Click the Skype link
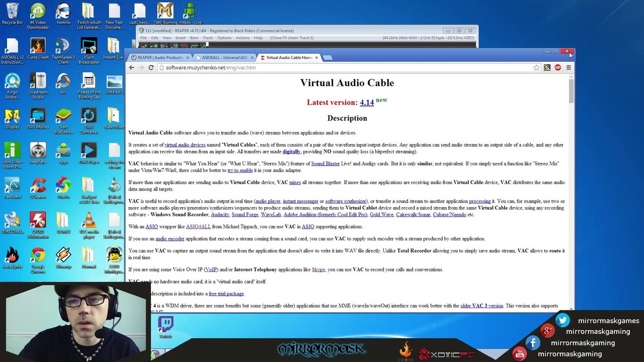This screenshot has height=362, width=644. [x=318, y=269]
